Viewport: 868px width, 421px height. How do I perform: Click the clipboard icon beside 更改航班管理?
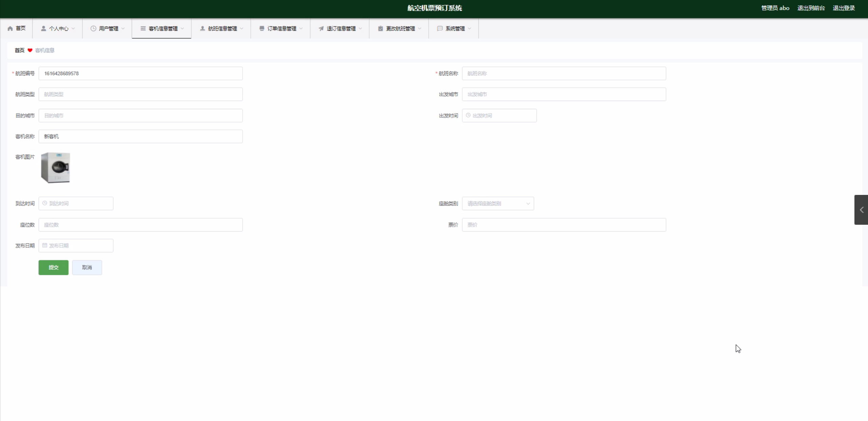click(380, 28)
